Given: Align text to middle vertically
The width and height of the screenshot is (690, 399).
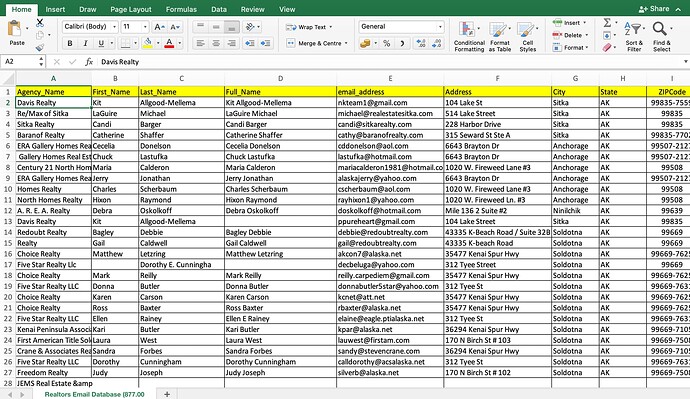Looking at the screenshot, I should [x=216, y=27].
